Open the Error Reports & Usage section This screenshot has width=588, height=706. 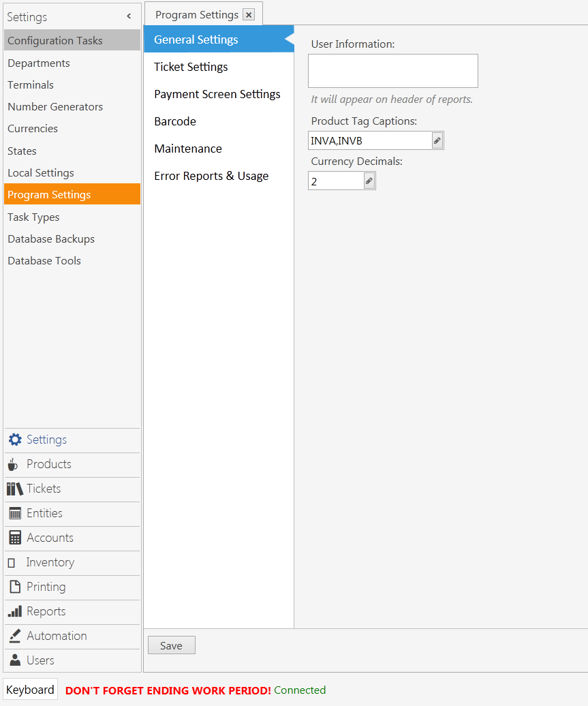point(211,176)
